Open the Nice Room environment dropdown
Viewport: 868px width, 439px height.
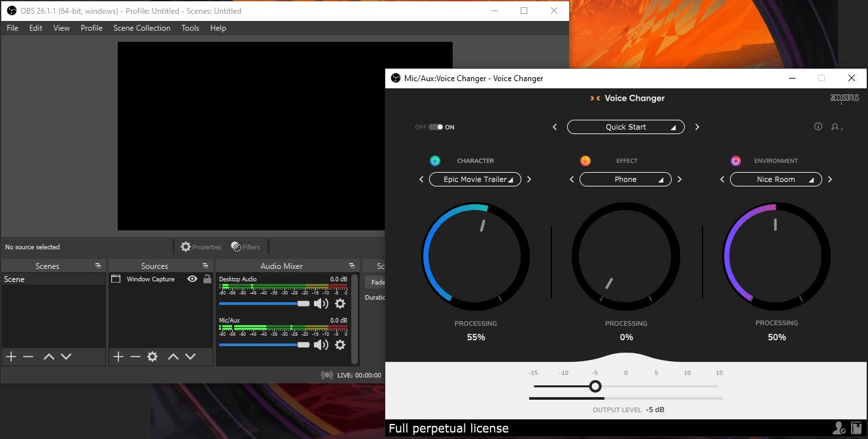(x=776, y=179)
